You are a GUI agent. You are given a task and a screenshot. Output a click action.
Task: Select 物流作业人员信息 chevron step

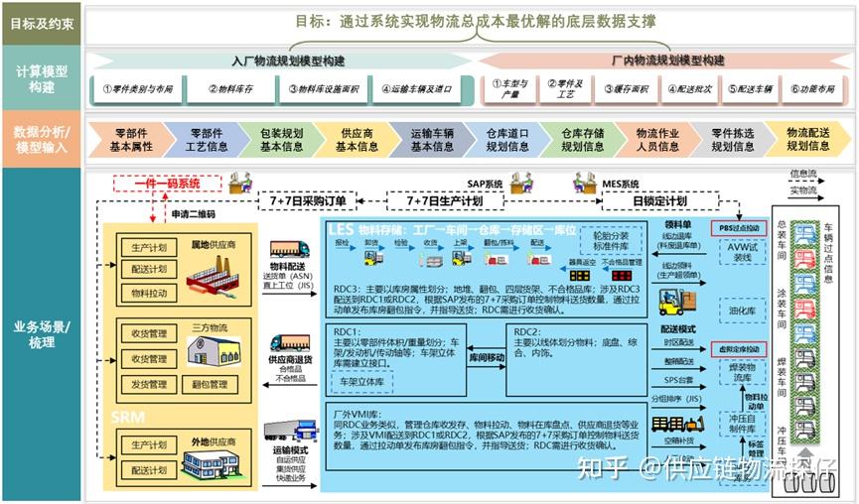point(657,140)
